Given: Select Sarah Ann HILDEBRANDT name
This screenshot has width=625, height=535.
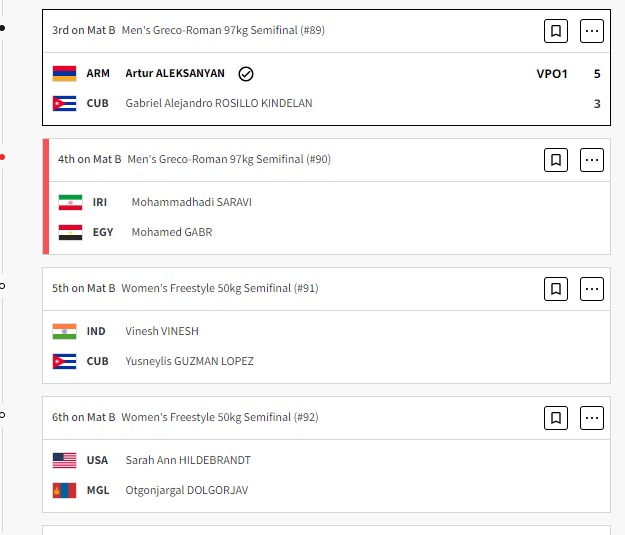Looking at the screenshot, I should pos(188,460).
